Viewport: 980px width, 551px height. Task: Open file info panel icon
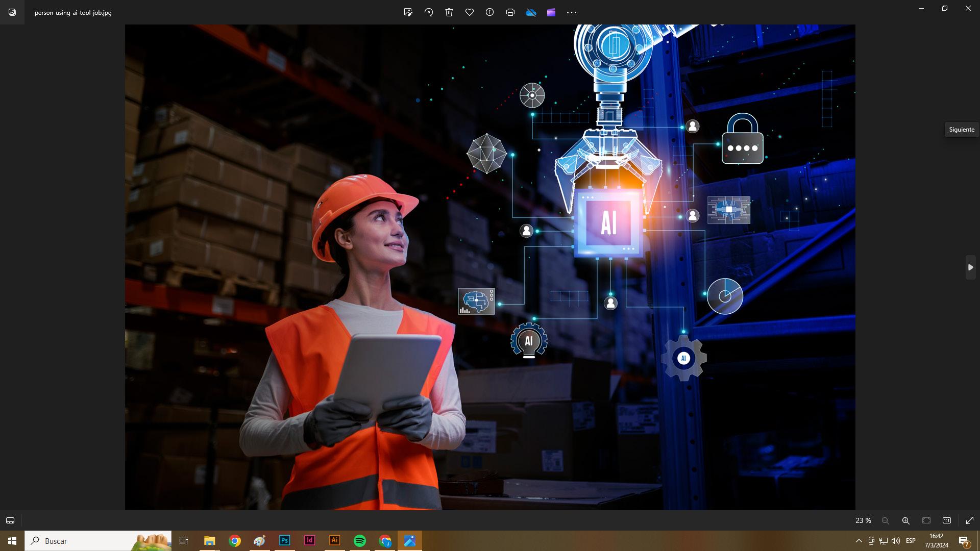click(x=490, y=12)
